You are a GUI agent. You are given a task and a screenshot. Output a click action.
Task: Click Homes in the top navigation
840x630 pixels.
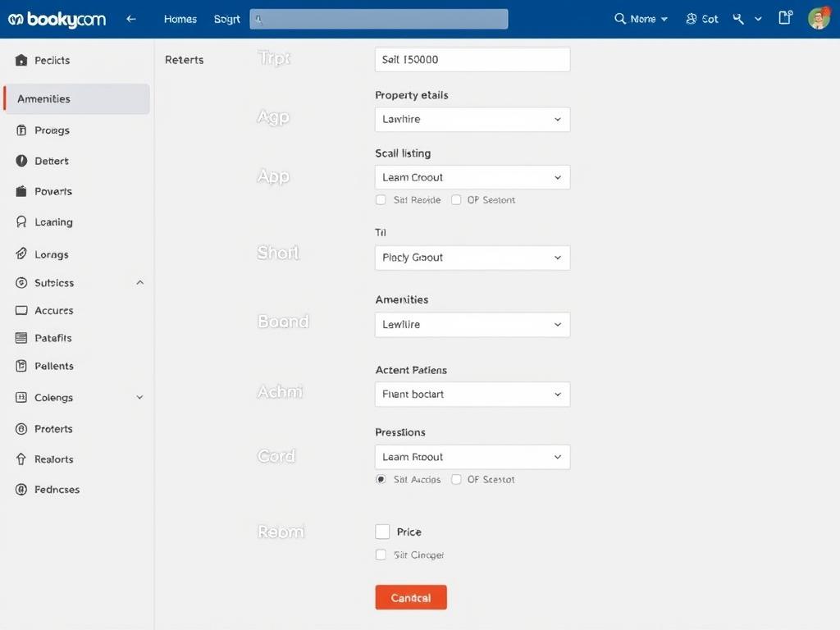pos(180,18)
